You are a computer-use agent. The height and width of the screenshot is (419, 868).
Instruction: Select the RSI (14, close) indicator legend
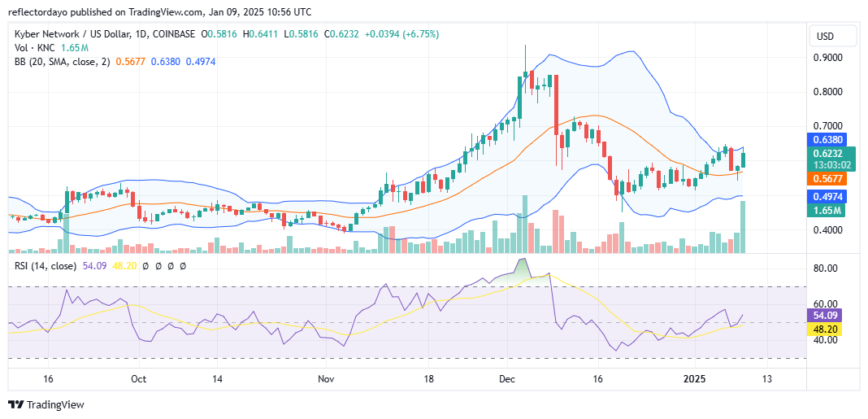[x=44, y=266]
